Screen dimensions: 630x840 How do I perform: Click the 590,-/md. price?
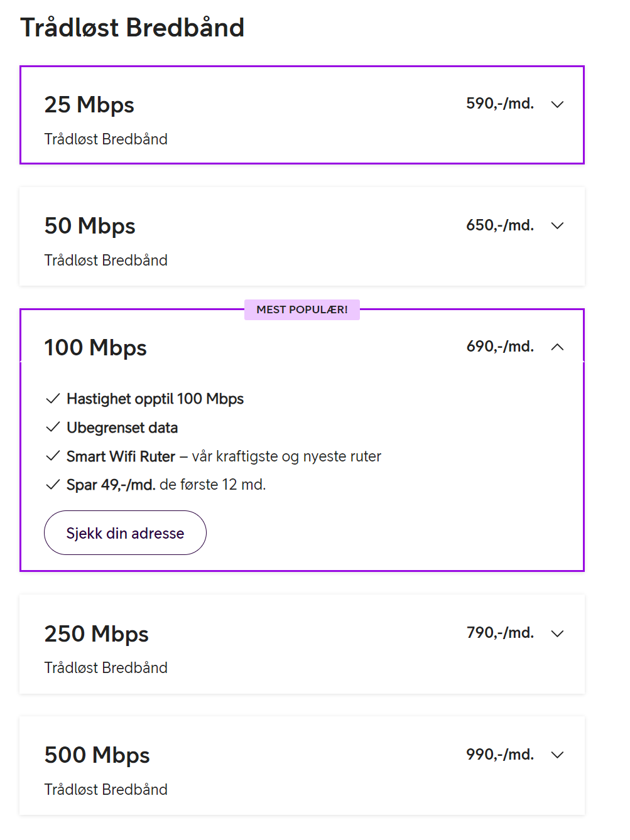pos(500,104)
